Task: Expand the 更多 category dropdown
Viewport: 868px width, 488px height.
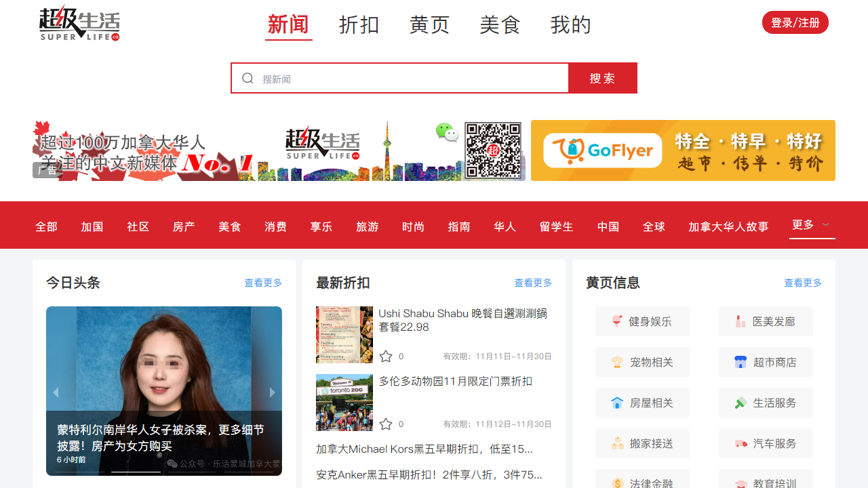Action: pos(812,224)
